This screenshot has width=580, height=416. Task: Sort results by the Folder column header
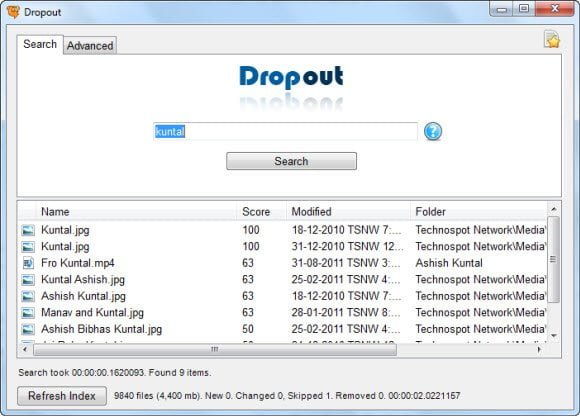[x=478, y=212]
